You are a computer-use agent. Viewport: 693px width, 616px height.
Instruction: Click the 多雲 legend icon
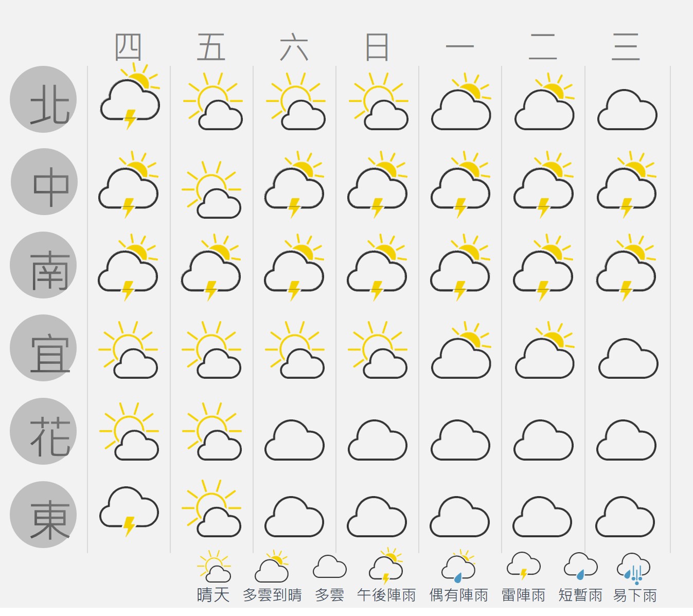pyautogui.click(x=330, y=567)
